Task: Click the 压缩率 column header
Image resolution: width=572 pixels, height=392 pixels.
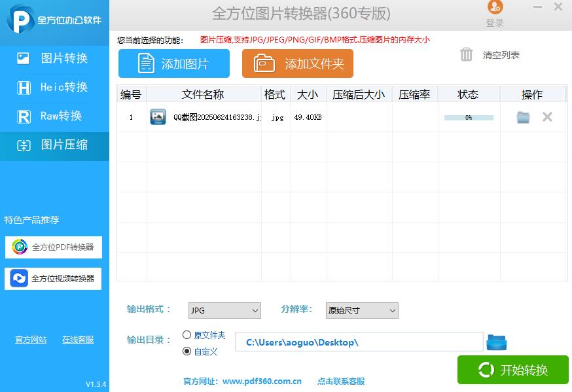Action: coord(415,94)
